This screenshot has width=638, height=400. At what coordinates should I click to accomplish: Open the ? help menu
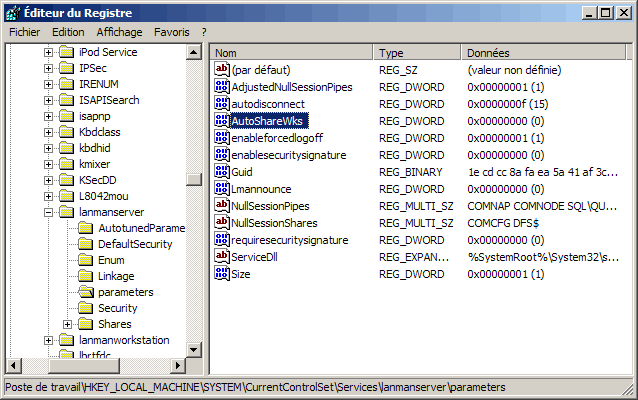pyautogui.click(x=204, y=32)
